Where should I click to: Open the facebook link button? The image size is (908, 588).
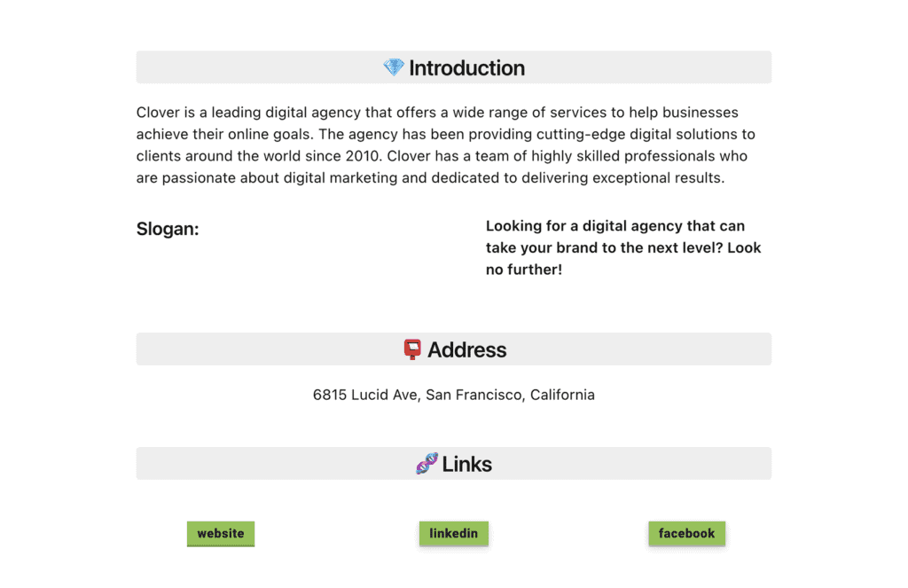(686, 534)
